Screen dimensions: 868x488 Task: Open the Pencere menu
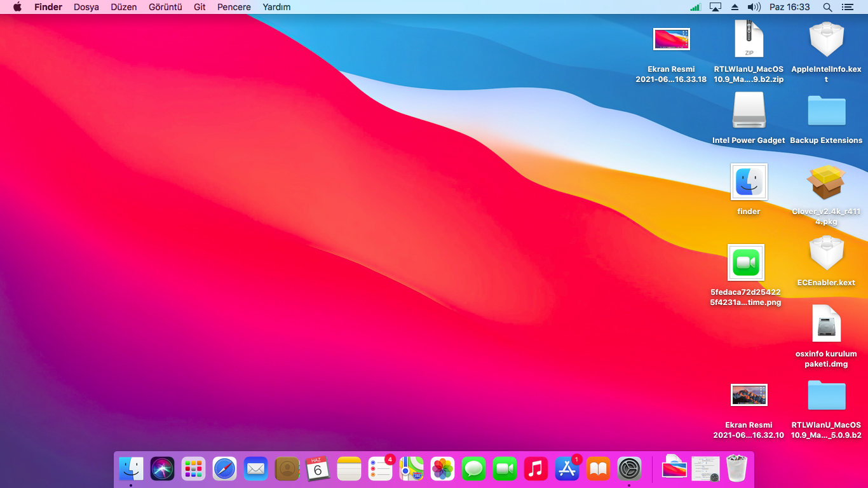click(x=234, y=7)
